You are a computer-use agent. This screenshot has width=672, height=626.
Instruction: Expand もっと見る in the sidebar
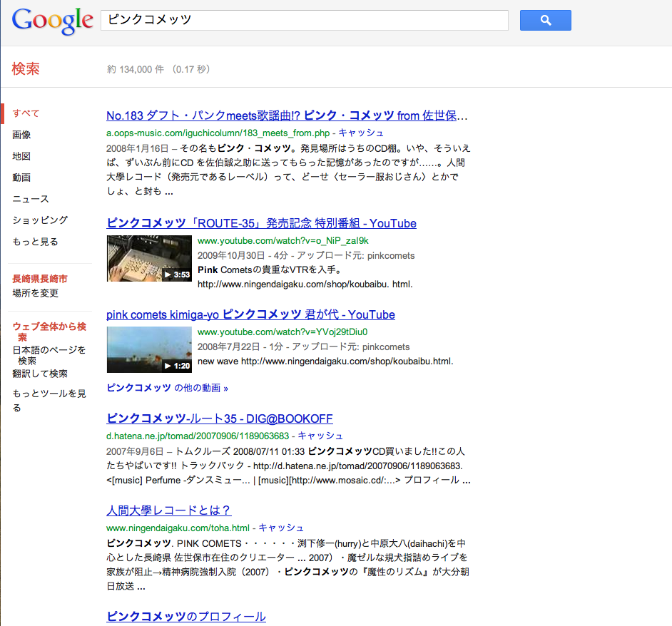35,242
